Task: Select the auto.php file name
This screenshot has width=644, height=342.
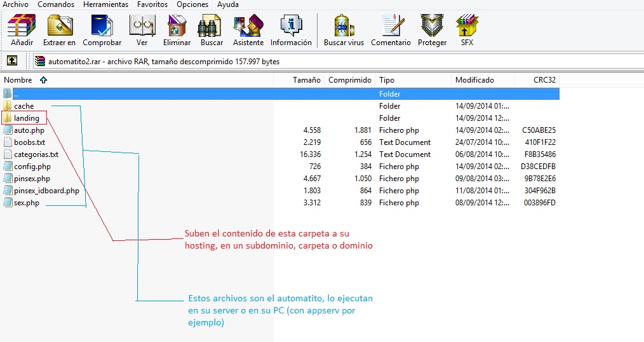Action: 29,130
